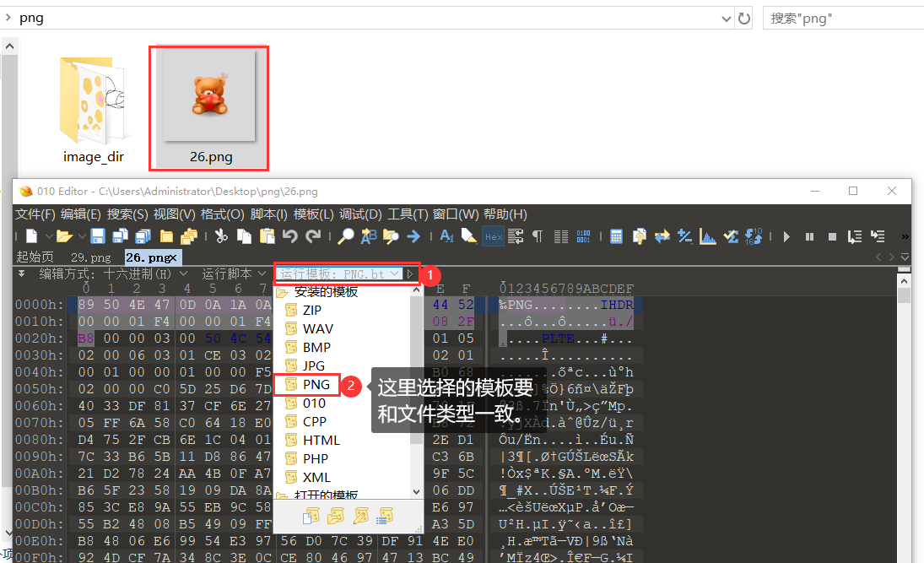Switch to the 起始页 tab
The image size is (924, 563).
coord(35,257)
